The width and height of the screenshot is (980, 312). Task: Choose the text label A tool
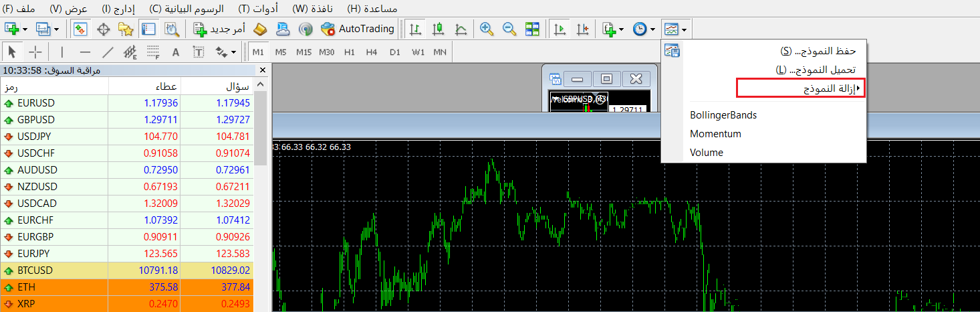176,52
